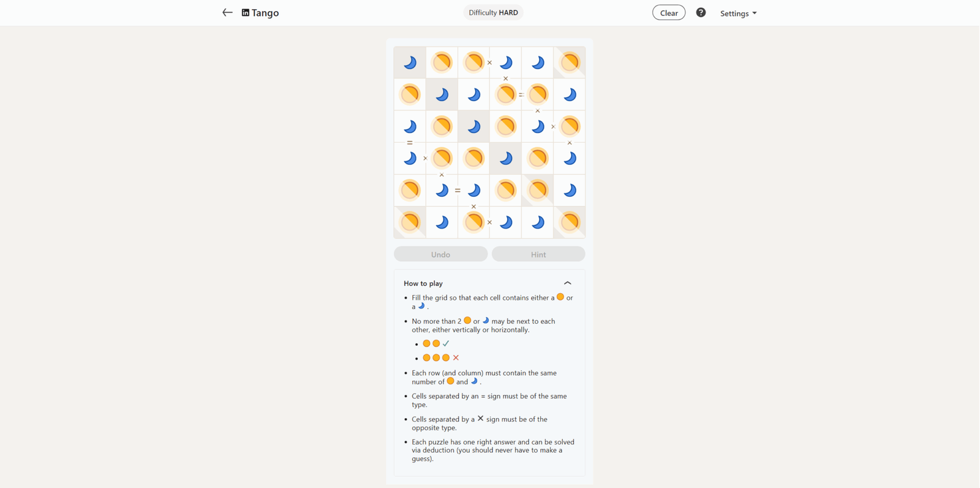Click the Hint button
Viewport: 980px width, 488px height.
538,254
